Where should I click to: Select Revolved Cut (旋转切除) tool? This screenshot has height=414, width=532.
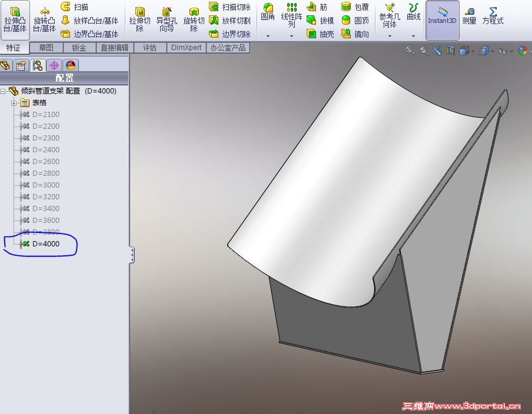pos(194,21)
